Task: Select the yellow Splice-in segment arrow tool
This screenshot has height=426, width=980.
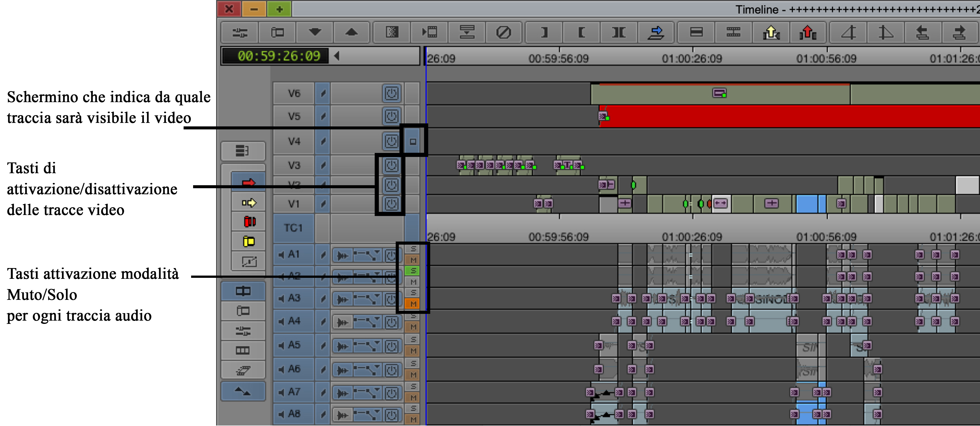Action: (249, 203)
